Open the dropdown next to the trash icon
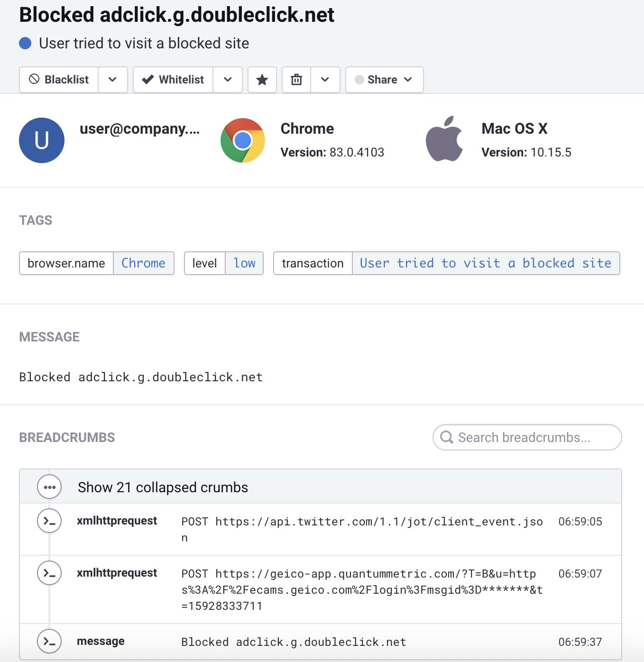 tap(325, 80)
